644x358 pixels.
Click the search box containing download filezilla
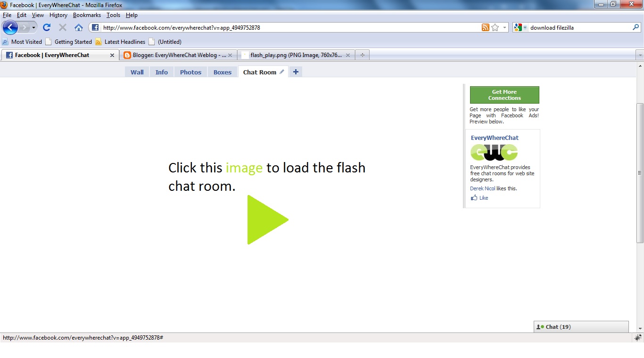579,27
